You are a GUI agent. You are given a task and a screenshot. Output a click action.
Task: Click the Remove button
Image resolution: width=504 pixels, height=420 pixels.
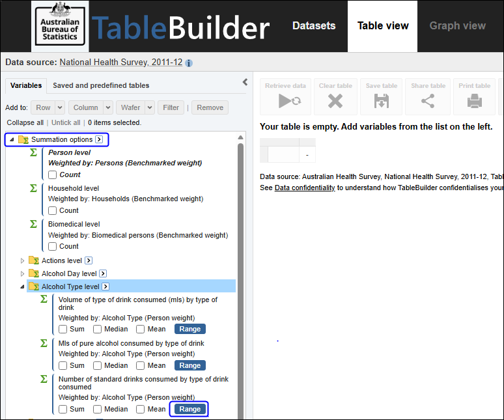[x=210, y=107]
